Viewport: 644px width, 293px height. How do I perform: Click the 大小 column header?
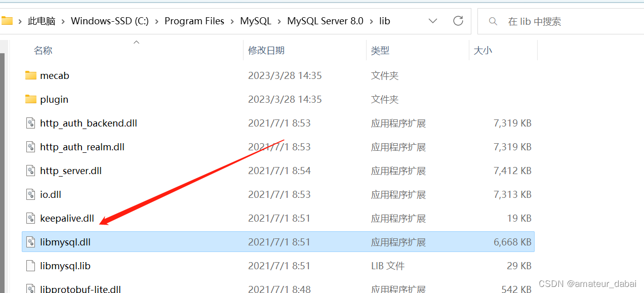tap(483, 50)
